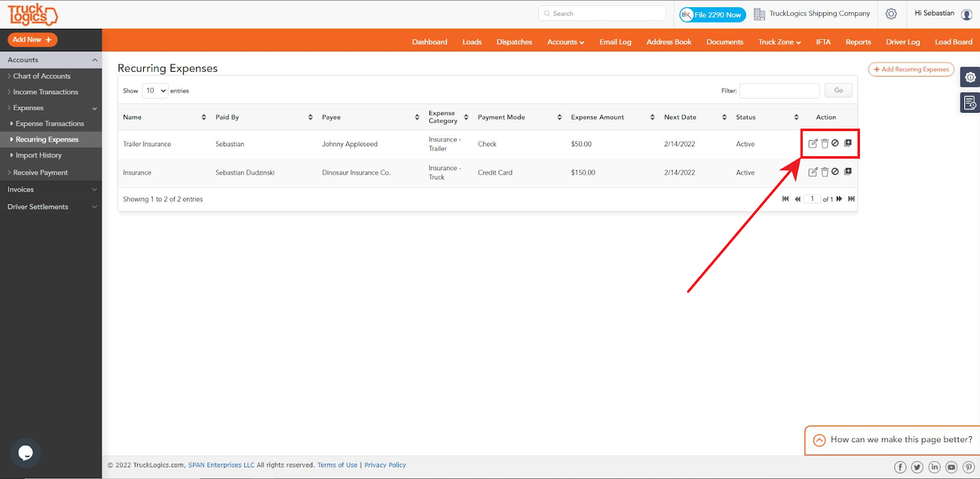Open the Load Board tab

click(954, 42)
